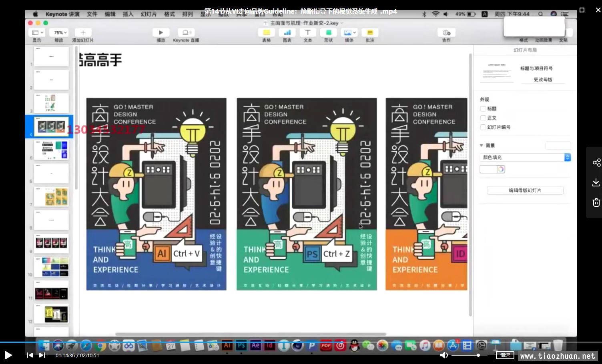Open the color wheel picker swatch
Image resolution: width=602 pixels, height=364 pixels.
click(x=501, y=169)
